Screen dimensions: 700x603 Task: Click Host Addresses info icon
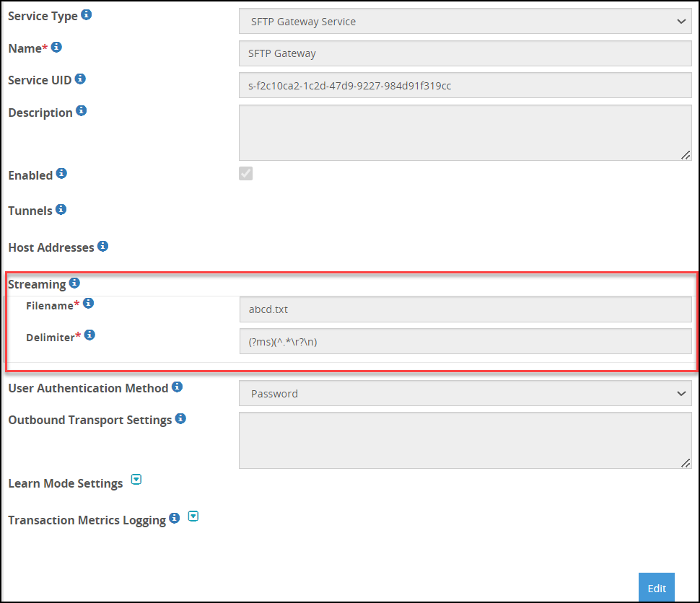tap(102, 246)
